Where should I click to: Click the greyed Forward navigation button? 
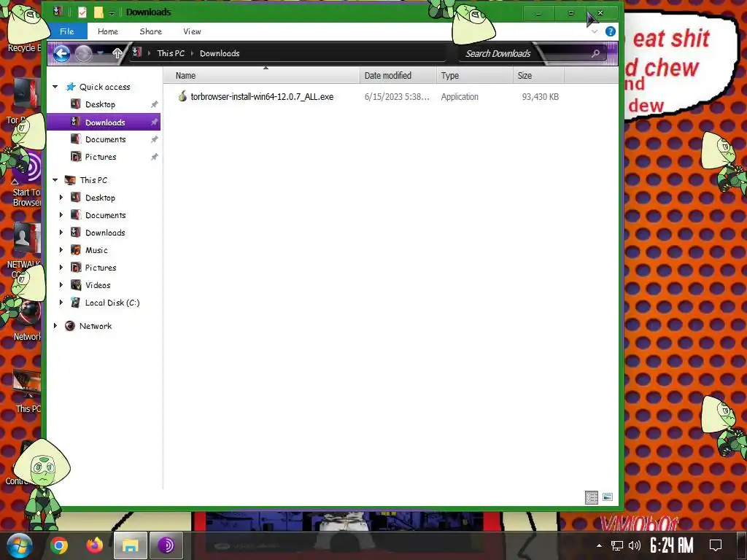pos(83,53)
